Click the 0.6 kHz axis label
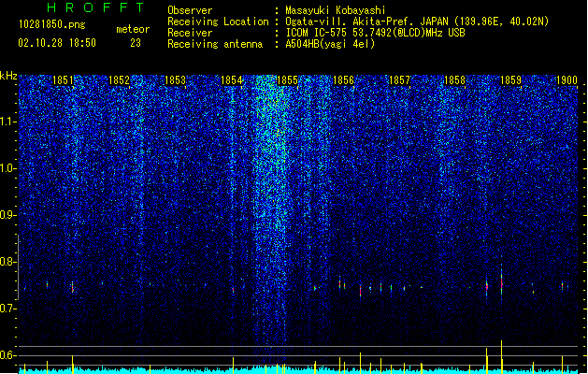The height and width of the screenshot is (374, 588). [8, 355]
